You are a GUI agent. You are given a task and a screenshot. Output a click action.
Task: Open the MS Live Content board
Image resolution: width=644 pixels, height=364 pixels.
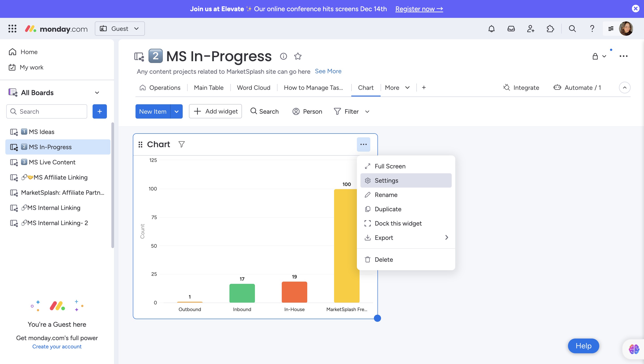(57, 162)
